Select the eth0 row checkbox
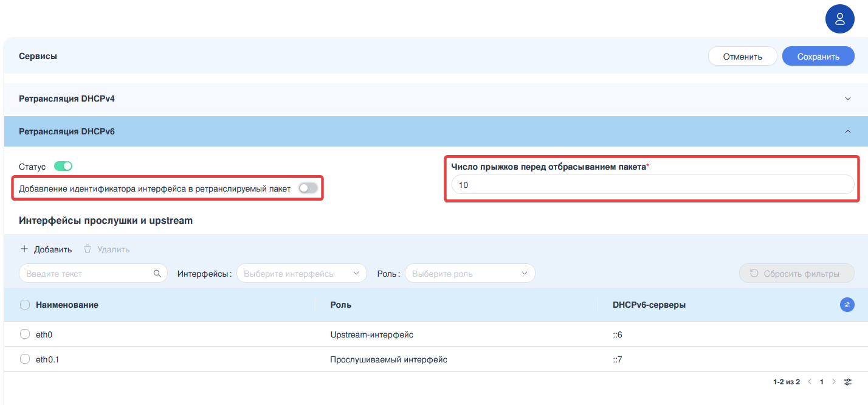This screenshot has height=405, width=868. [x=25, y=334]
